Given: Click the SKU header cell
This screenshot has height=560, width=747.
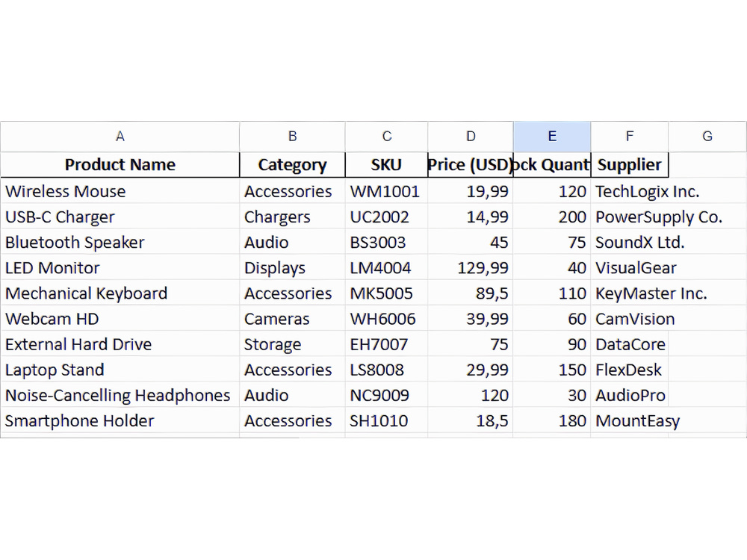Looking at the screenshot, I should [x=386, y=165].
